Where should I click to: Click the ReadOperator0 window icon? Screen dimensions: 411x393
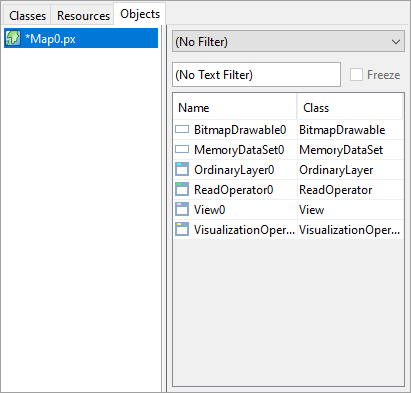click(182, 189)
